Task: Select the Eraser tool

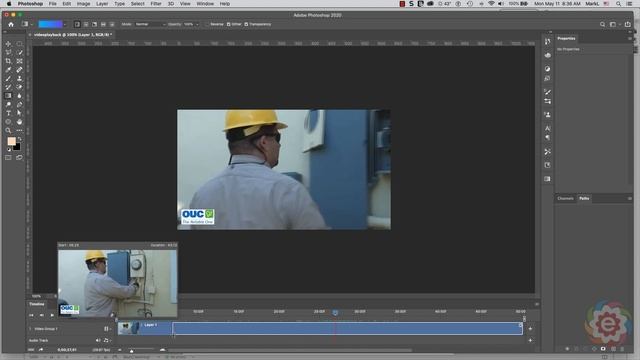Action: coord(19,87)
